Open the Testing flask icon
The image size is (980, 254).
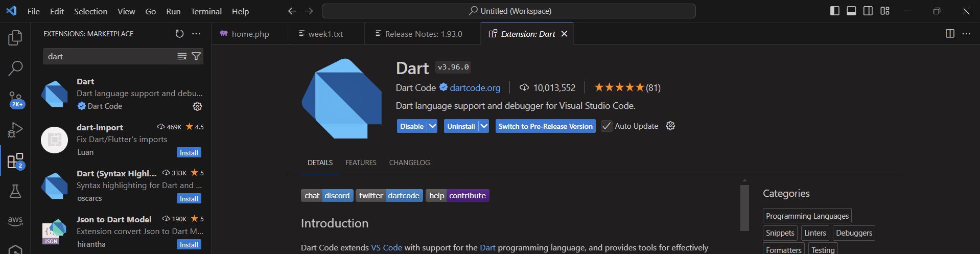tap(15, 191)
